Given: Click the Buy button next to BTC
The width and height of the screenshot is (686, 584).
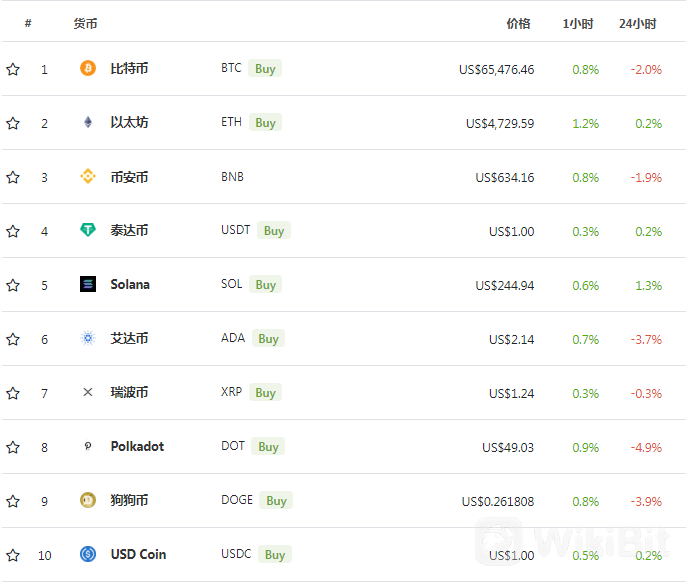Looking at the screenshot, I should pyautogui.click(x=265, y=68).
